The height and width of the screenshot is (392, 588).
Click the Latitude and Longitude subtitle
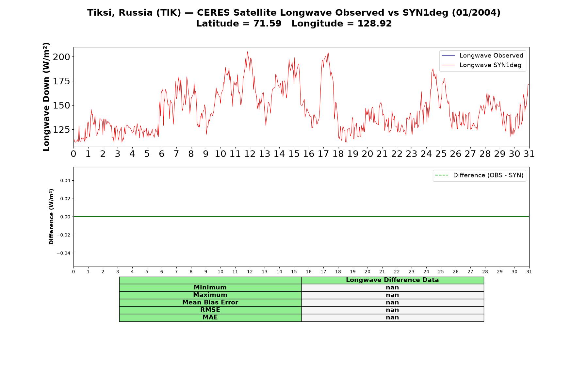[294, 24]
